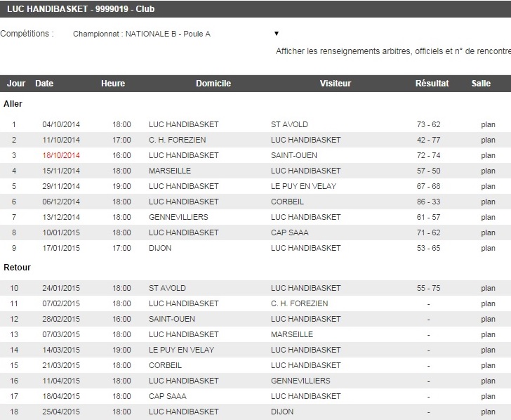Click the Domicile column header
This screenshot has width=511, height=420.
coord(213,84)
